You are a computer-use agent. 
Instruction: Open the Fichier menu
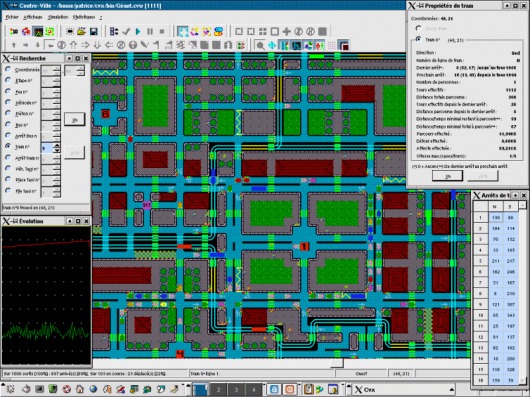tap(12, 17)
